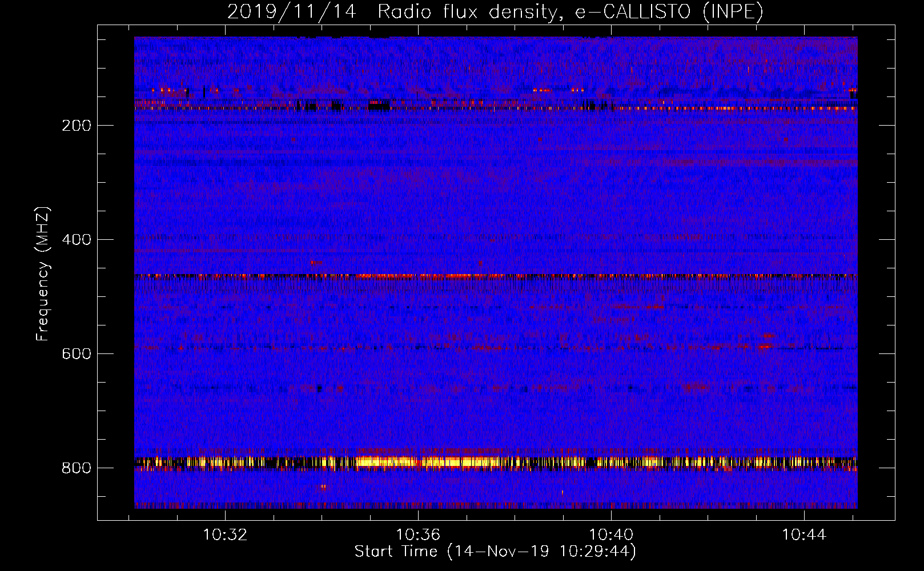Click the orange line just above 200 MHz

[496, 108]
